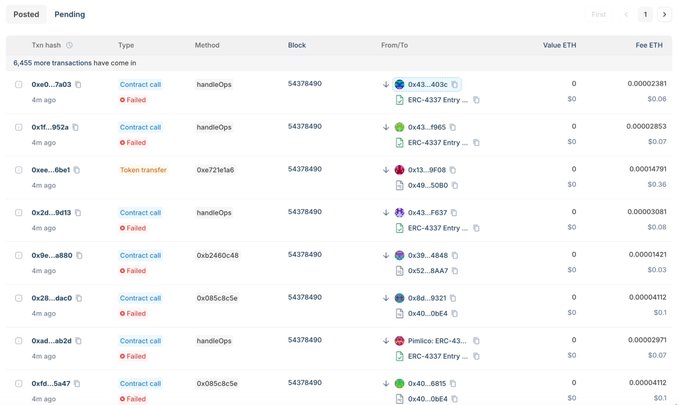The image size is (679, 405).
Task: Open transaction 0xe0...7a03
Action: point(51,84)
